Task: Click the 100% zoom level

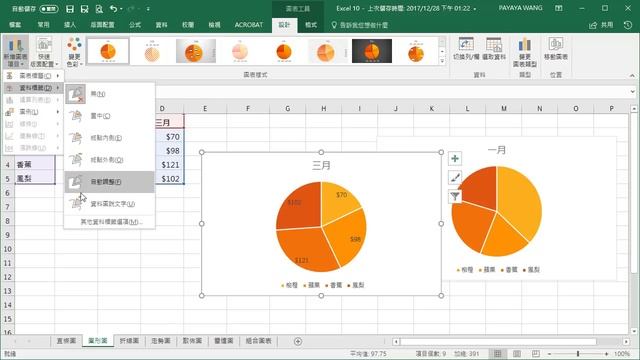Action: coord(622,354)
